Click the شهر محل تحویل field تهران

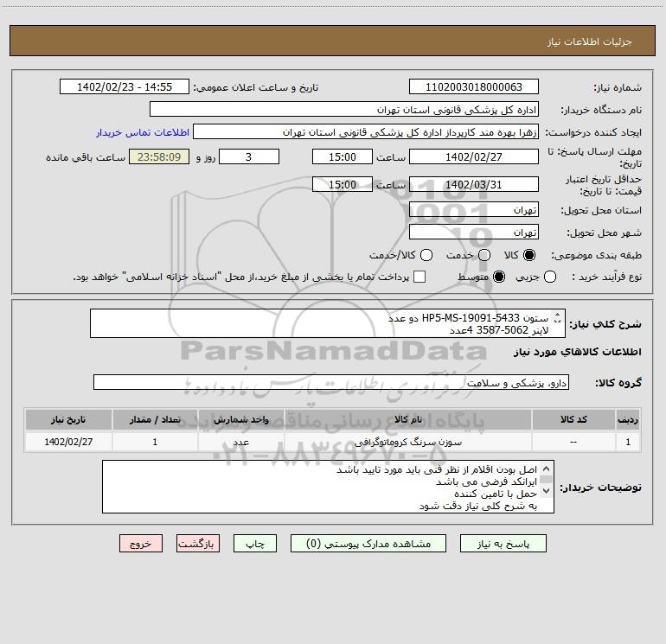coord(474,232)
